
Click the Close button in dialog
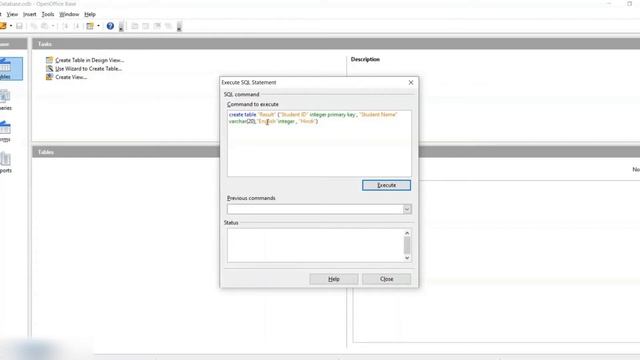tap(387, 279)
